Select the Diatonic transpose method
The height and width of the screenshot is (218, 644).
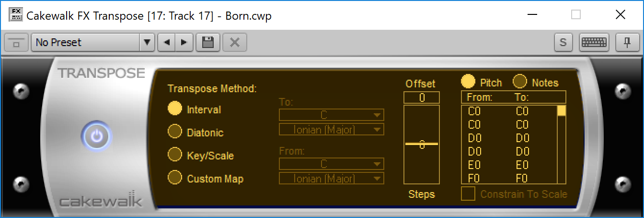point(175,132)
